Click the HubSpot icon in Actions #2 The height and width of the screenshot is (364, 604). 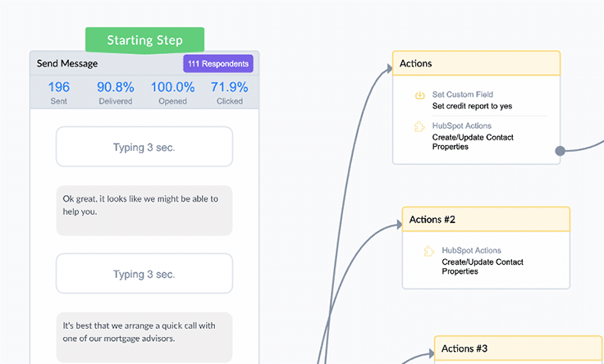coord(428,251)
